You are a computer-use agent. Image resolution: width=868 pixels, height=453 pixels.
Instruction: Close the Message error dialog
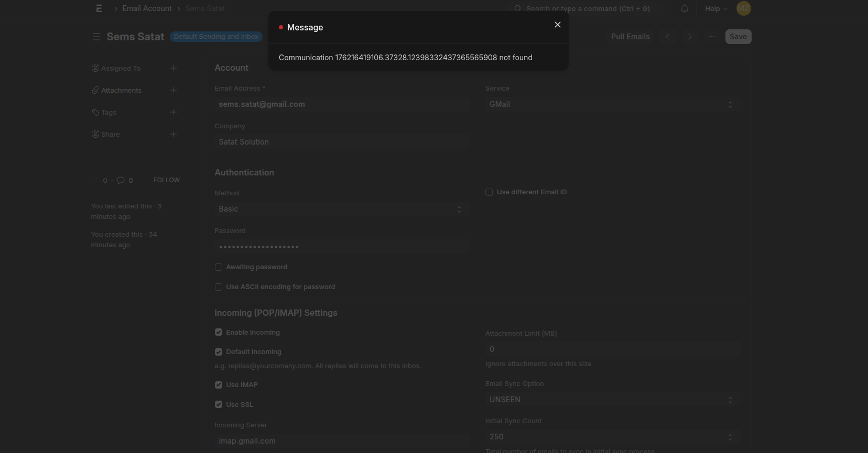point(558,25)
